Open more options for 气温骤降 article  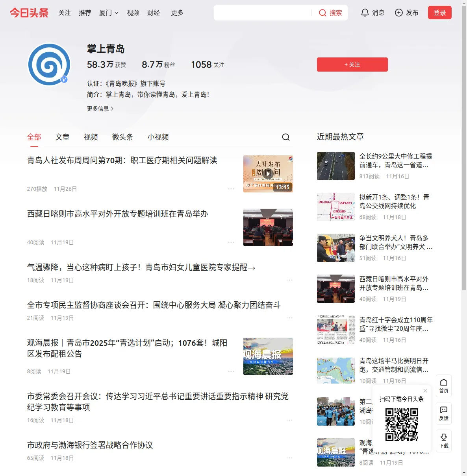pos(289,280)
